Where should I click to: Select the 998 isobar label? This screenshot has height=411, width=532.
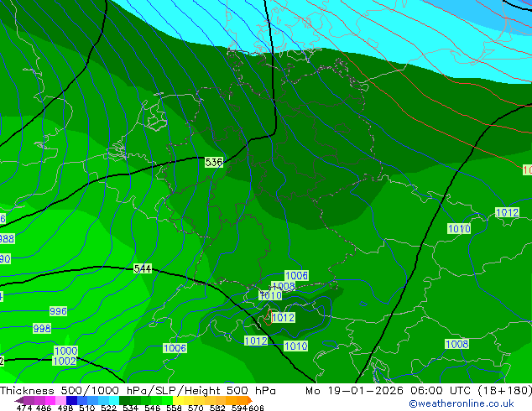click(x=42, y=328)
